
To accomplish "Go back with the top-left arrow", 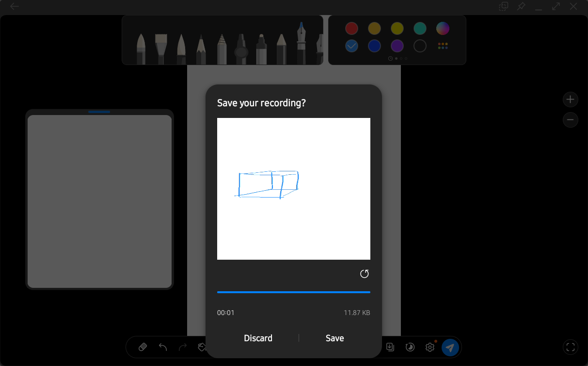I will (x=15, y=6).
